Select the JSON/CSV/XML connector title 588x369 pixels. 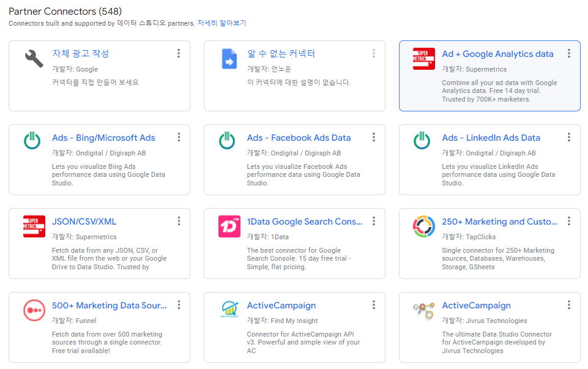(x=84, y=222)
